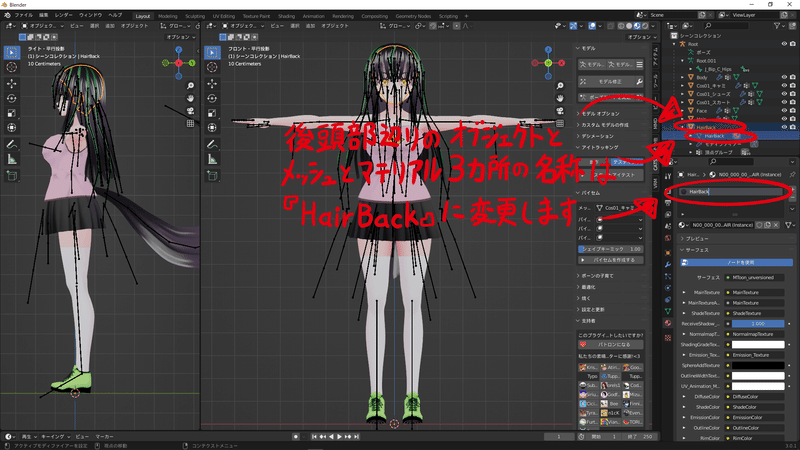
Task: Select the Annotate tool in left viewport
Action: pyautogui.click(x=12, y=144)
